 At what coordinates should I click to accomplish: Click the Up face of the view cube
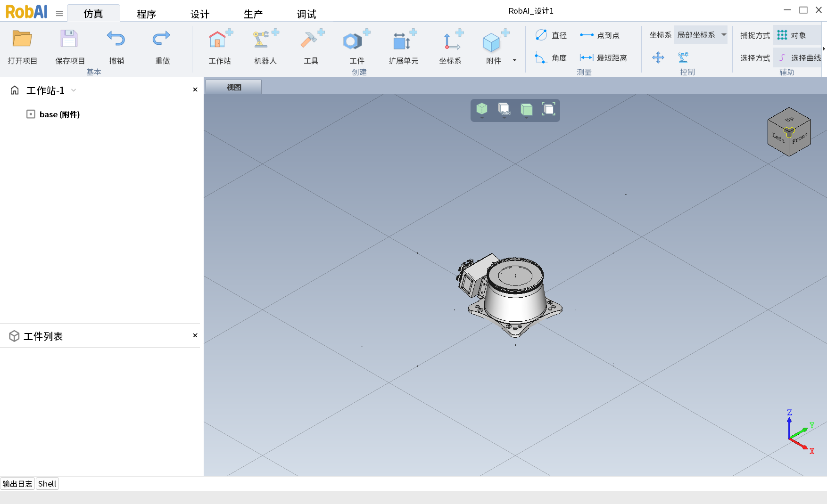[x=789, y=119]
